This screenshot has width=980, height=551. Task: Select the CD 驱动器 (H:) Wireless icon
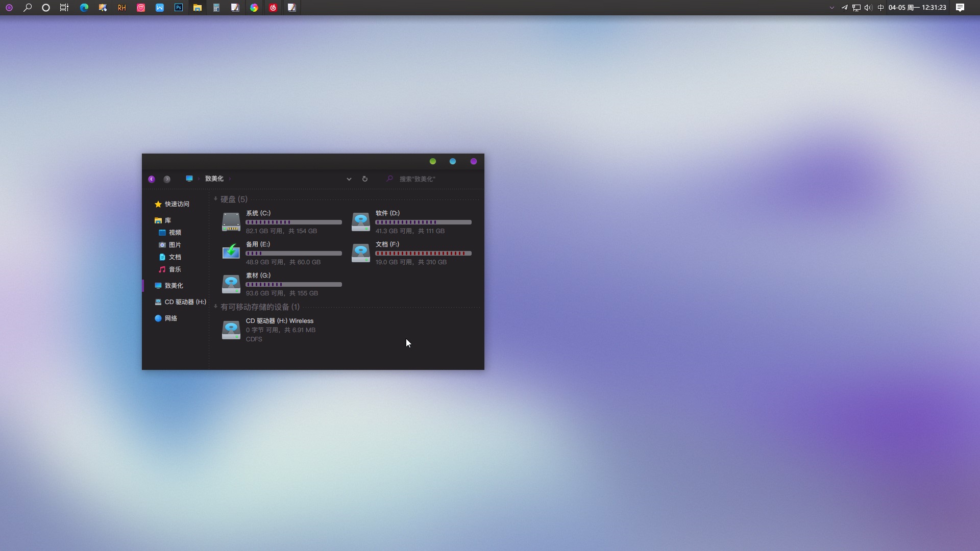[x=231, y=330]
